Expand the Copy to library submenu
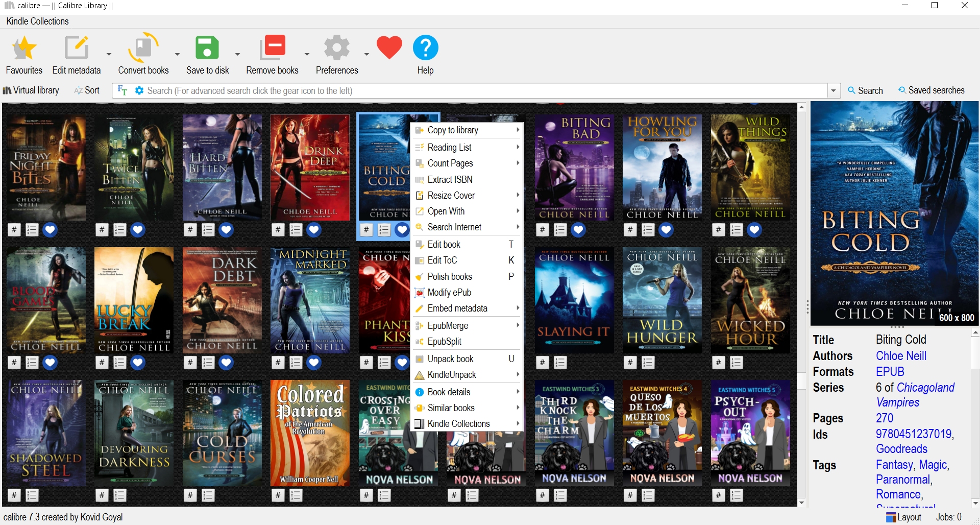 (x=468, y=130)
